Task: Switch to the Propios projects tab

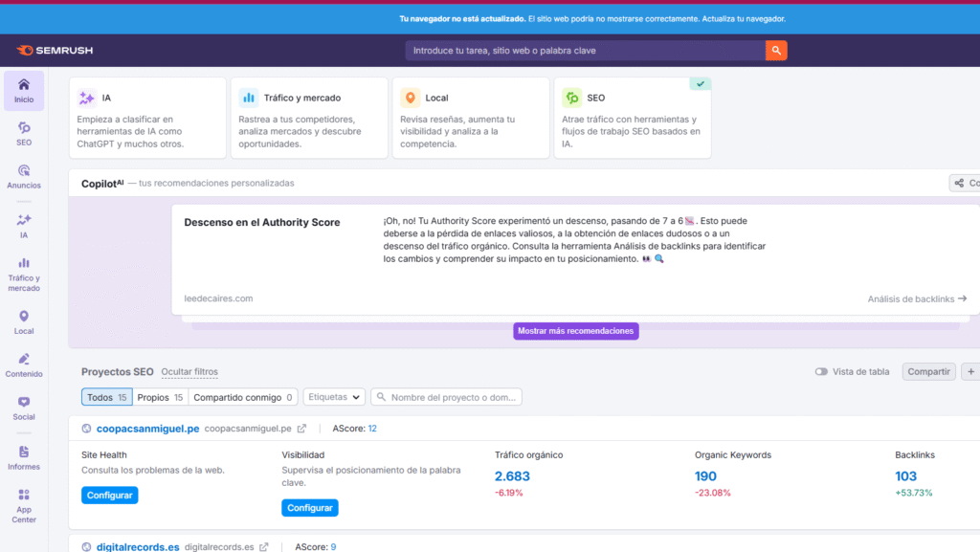Action: (x=160, y=395)
